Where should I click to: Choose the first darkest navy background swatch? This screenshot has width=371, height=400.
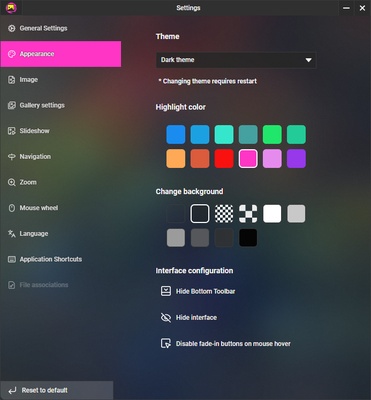tap(176, 214)
